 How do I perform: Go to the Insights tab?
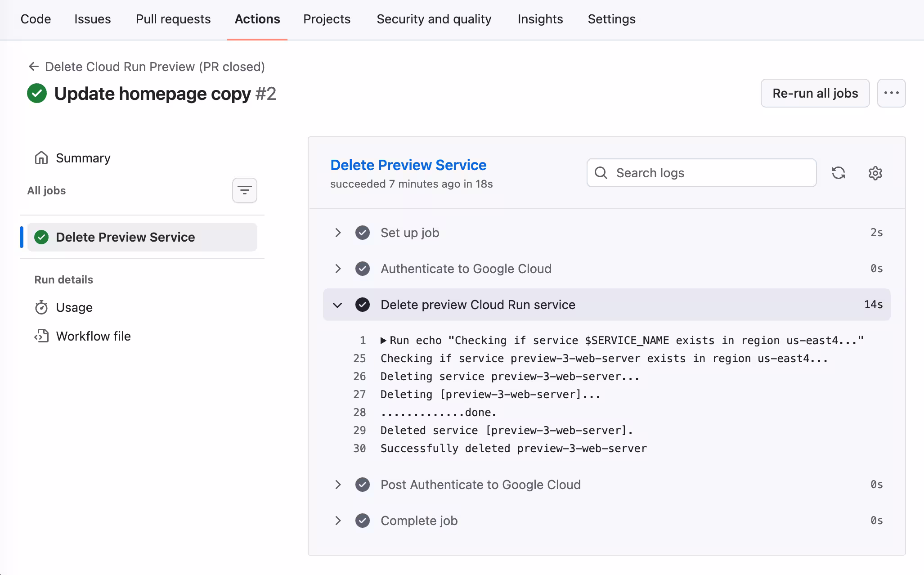[x=540, y=19]
